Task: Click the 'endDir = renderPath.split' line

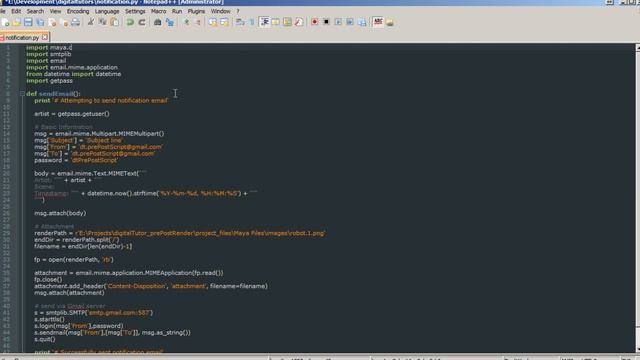Action: coord(77,240)
